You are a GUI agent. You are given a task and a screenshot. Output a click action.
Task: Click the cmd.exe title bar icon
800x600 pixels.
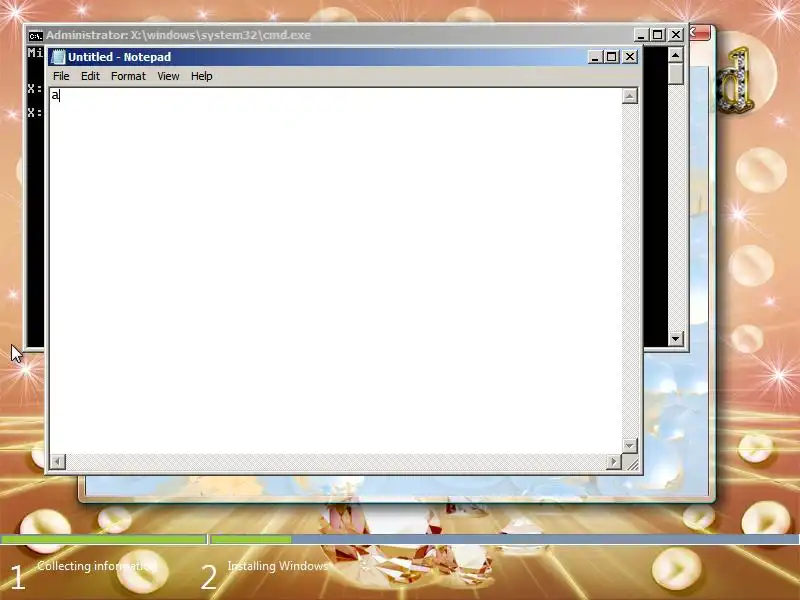click(35, 35)
